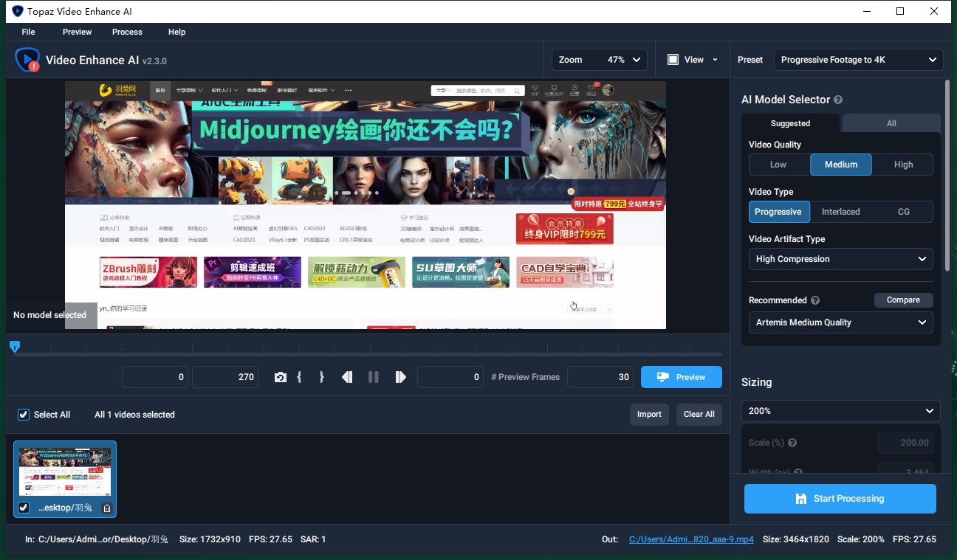Image resolution: width=957 pixels, height=560 pixels.
Task: Click the 'All 1 videos selected' text
Action: pos(134,415)
